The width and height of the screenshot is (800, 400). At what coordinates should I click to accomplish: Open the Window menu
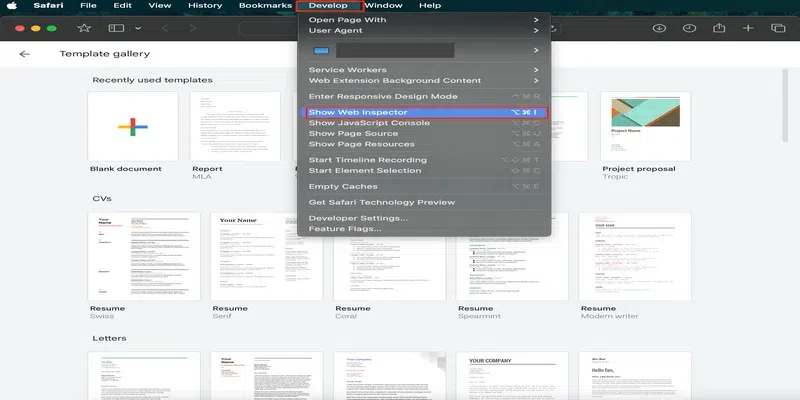click(383, 6)
